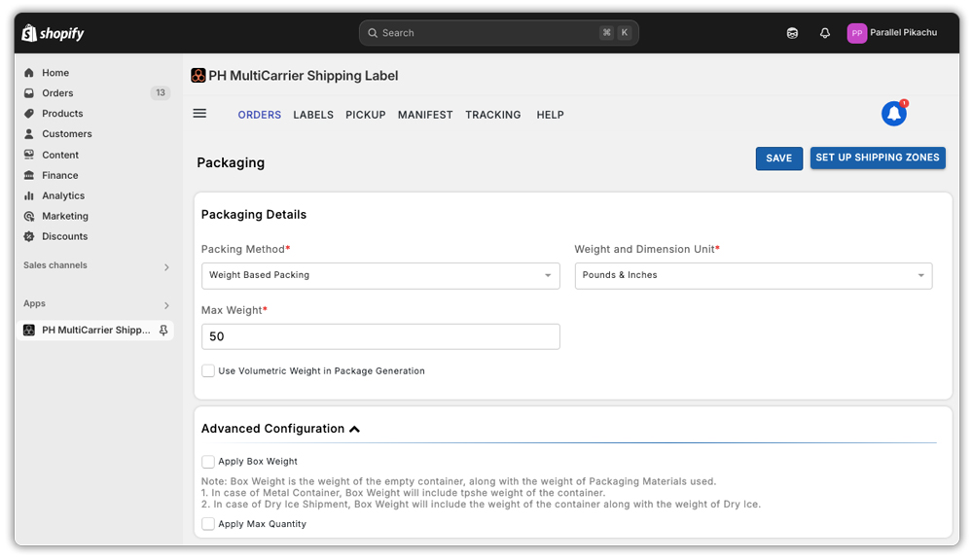Image resolution: width=973 pixels, height=560 pixels.
Task: Switch to the TRACKING tab
Action: point(493,115)
